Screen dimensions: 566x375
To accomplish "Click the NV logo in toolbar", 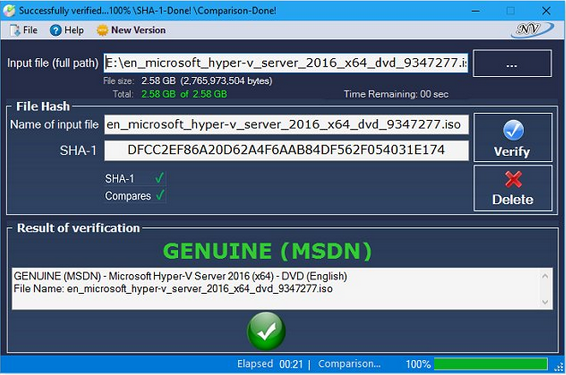I will coord(532,30).
